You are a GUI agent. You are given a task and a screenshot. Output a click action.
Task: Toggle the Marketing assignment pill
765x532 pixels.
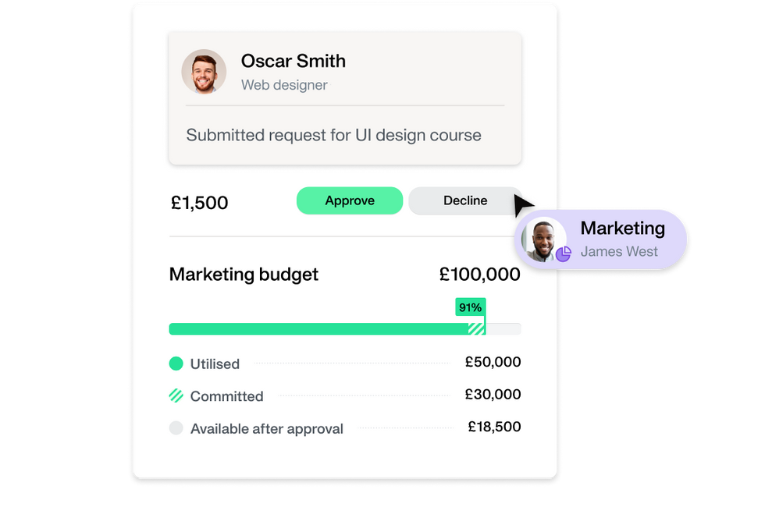(601, 239)
